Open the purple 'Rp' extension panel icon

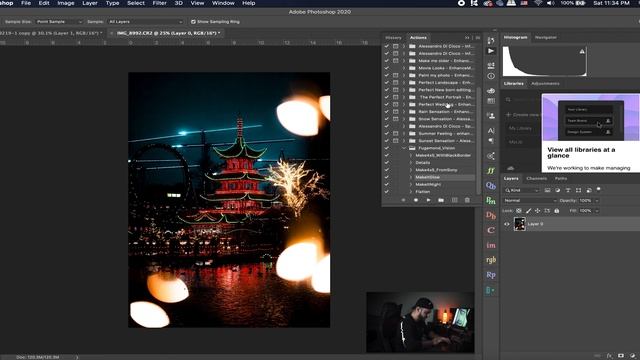[491, 275]
